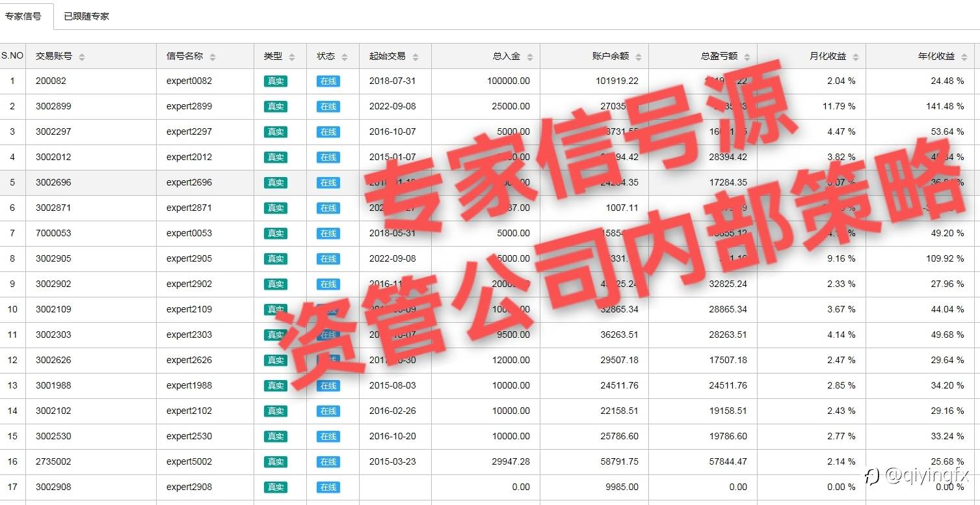Click the start date 2015-08-03
The image size is (980, 505).
click(x=392, y=386)
